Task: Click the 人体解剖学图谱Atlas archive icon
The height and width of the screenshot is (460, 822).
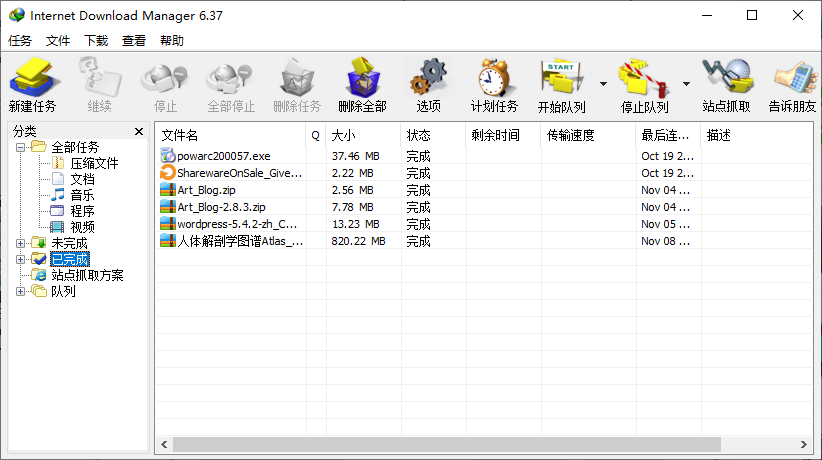Action: point(167,240)
